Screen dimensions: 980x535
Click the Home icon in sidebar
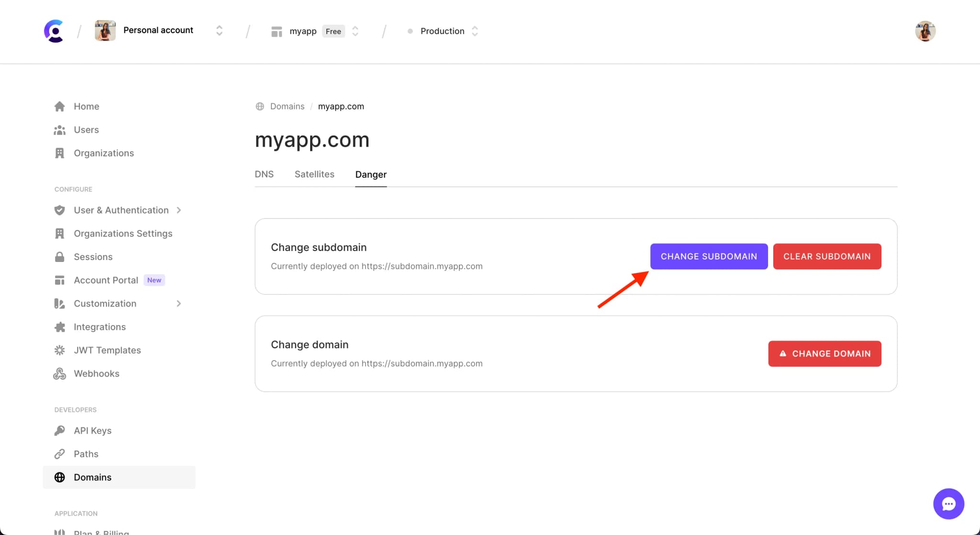(x=60, y=106)
